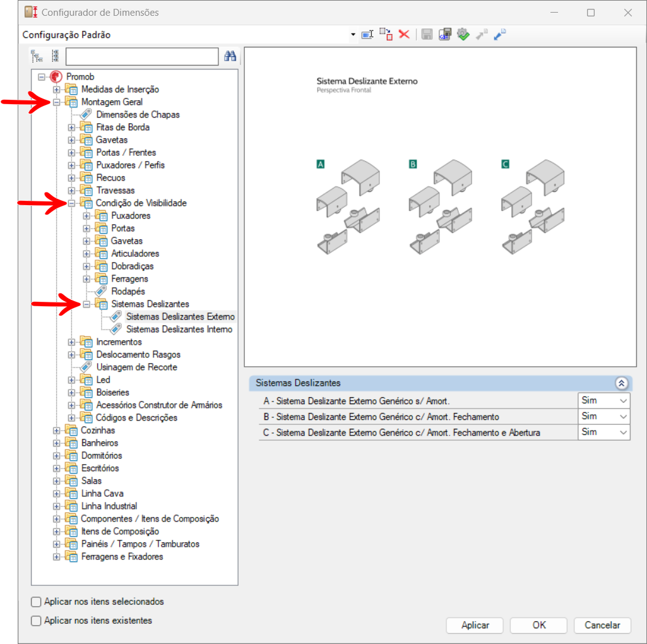Click the duplicate configuration icon
Viewport: 647px width, 644px height.
pos(386,35)
